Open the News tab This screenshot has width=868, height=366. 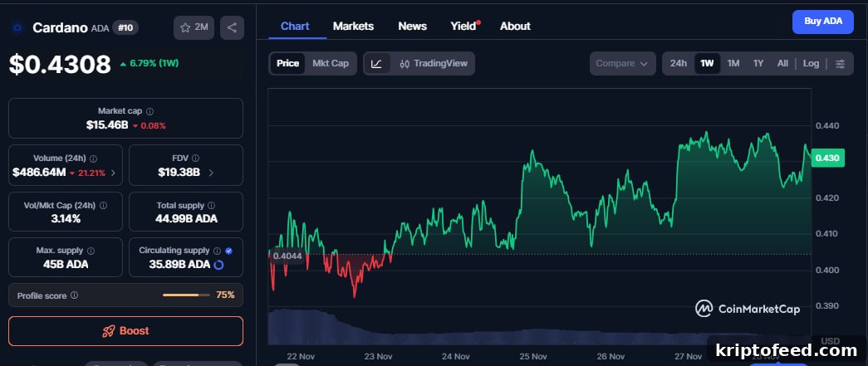point(413,26)
